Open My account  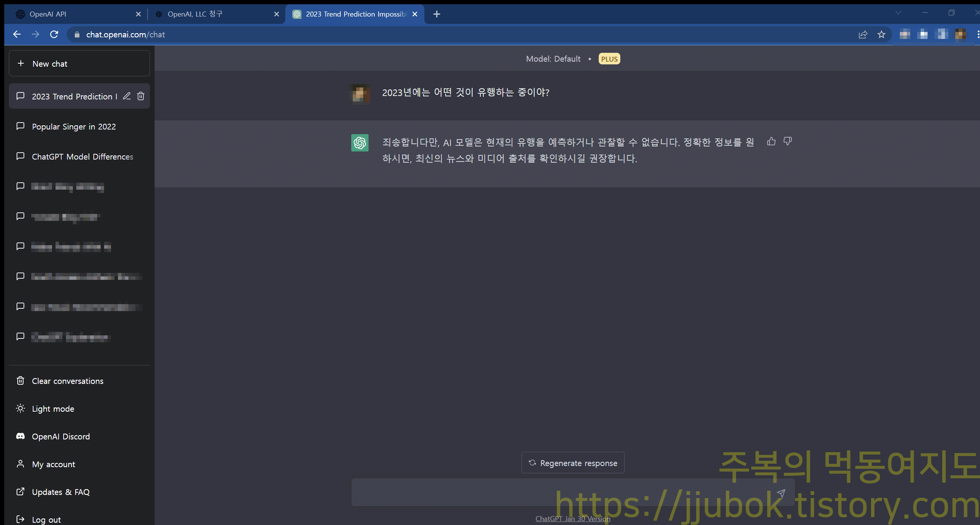coord(79,464)
